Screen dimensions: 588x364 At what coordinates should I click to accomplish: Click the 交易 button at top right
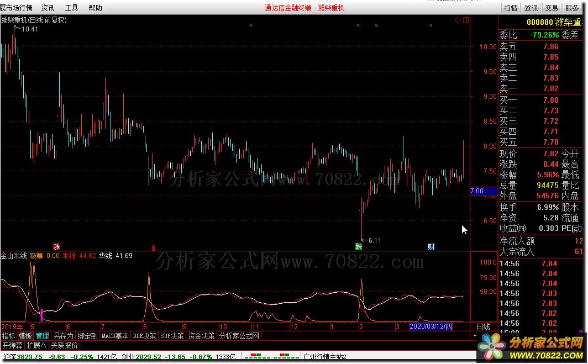552,8
